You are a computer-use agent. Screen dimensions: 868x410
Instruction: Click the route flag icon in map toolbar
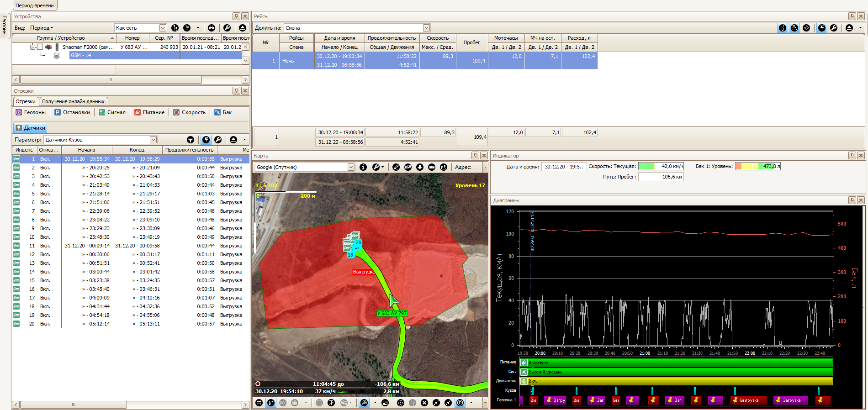click(444, 167)
